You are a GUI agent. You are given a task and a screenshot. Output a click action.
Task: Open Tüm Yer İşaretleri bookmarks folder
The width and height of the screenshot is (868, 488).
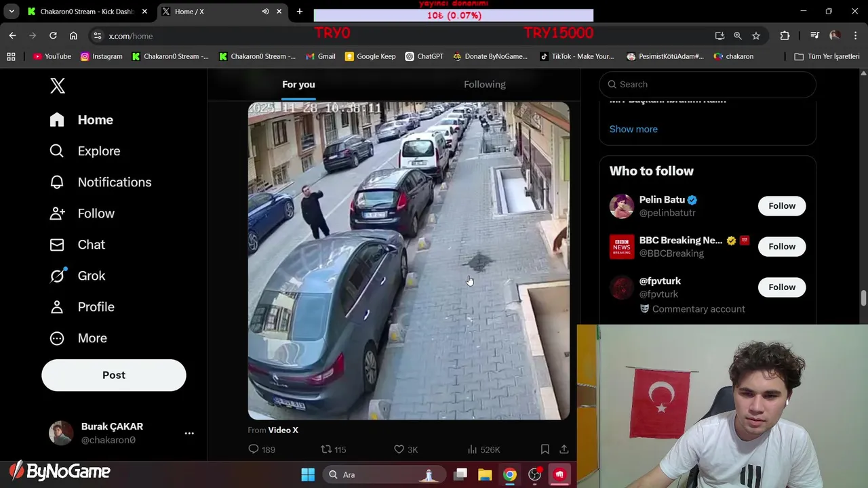(827, 56)
